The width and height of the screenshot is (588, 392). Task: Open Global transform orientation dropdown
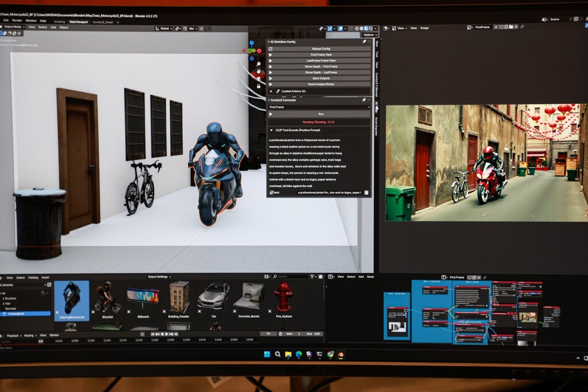click(x=164, y=29)
